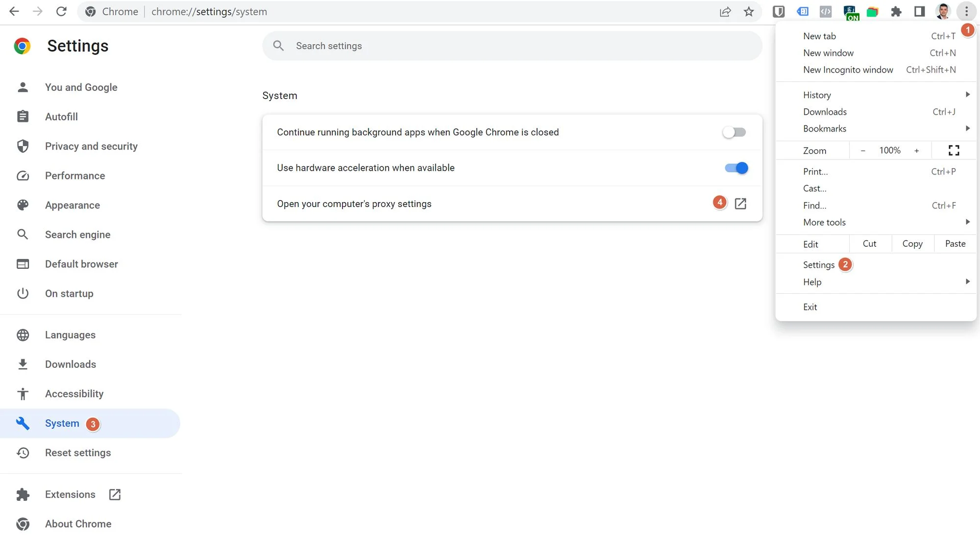Toggle hardware acceleration when available
The width and height of the screenshot is (980, 538).
(736, 168)
